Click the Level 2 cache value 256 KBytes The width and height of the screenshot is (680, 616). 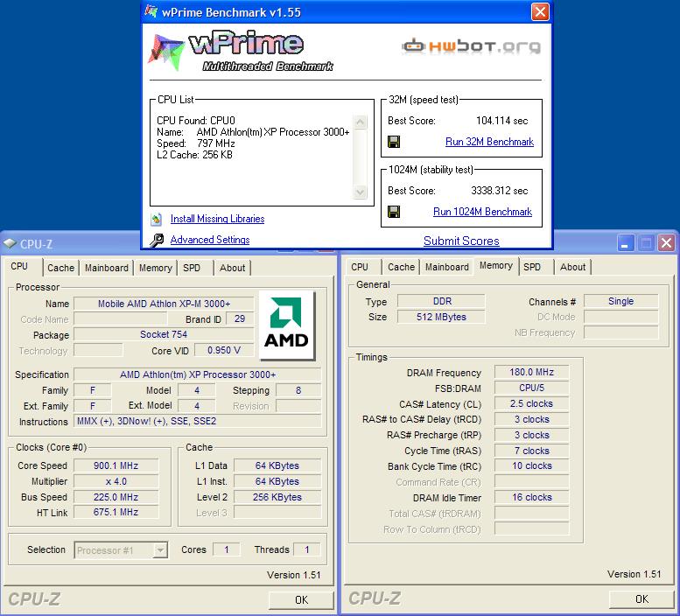click(x=277, y=497)
